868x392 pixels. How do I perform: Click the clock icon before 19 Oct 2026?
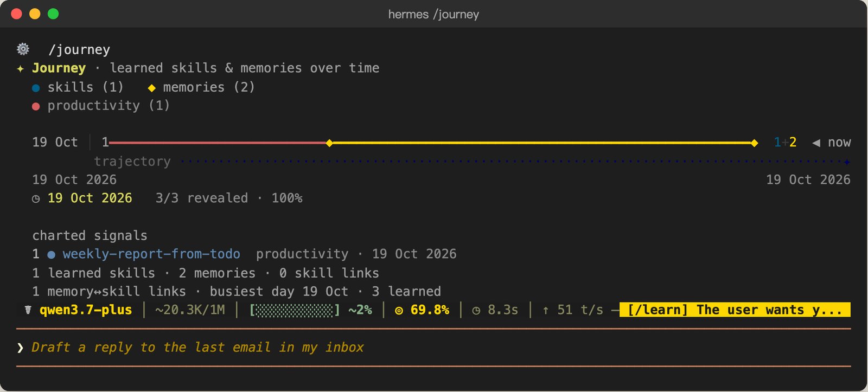[x=36, y=199]
